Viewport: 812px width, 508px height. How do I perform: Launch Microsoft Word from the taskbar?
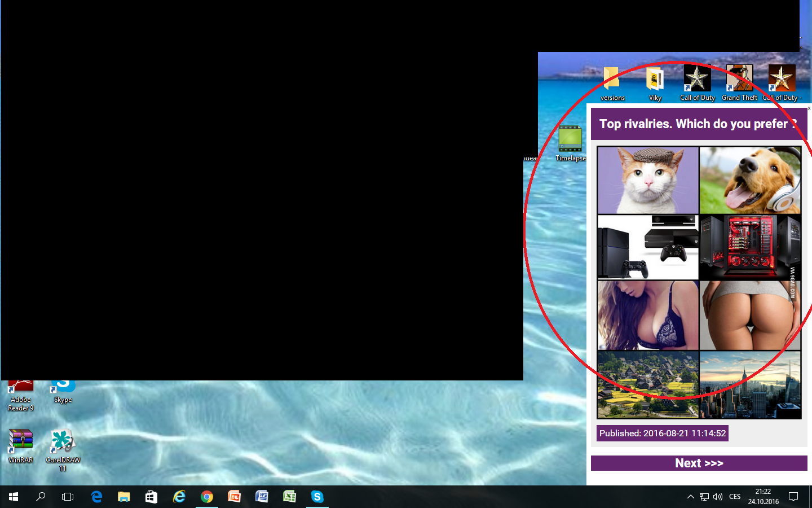[262, 497]
